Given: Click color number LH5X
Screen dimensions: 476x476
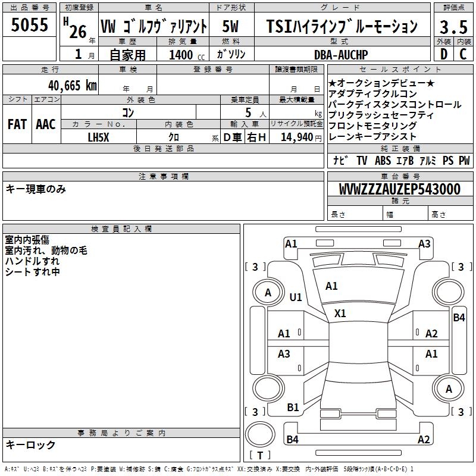Looking at the screenshot, I should (98, 137).
